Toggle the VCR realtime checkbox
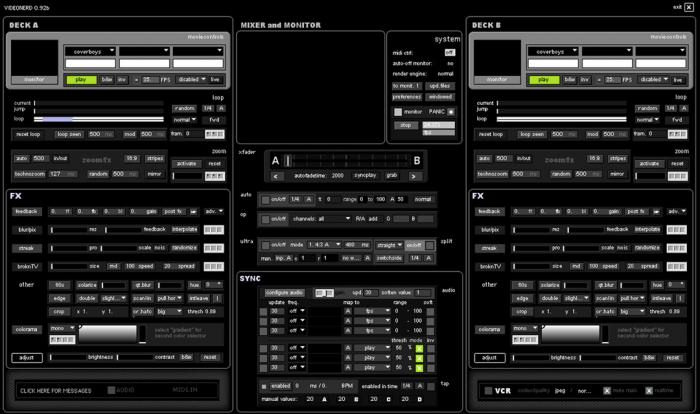 (x=649, y=391)
